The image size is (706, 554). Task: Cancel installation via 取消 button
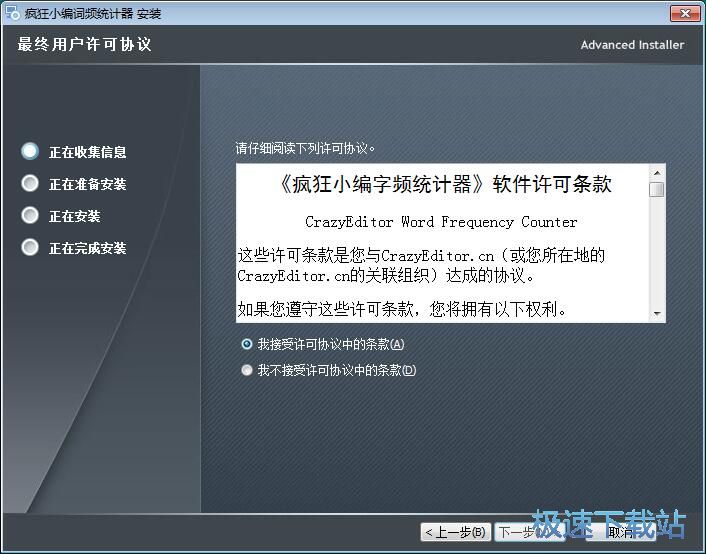(x=622, y=532)
